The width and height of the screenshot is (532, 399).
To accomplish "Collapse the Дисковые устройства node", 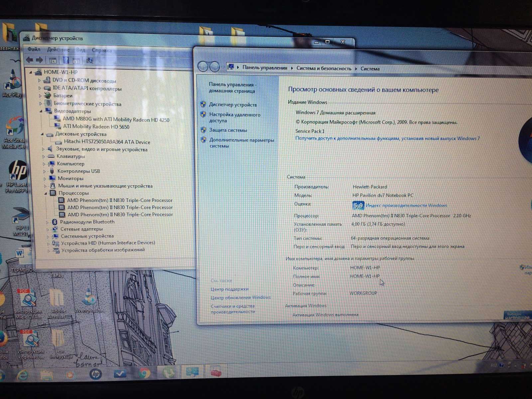I will click(42, 134).
